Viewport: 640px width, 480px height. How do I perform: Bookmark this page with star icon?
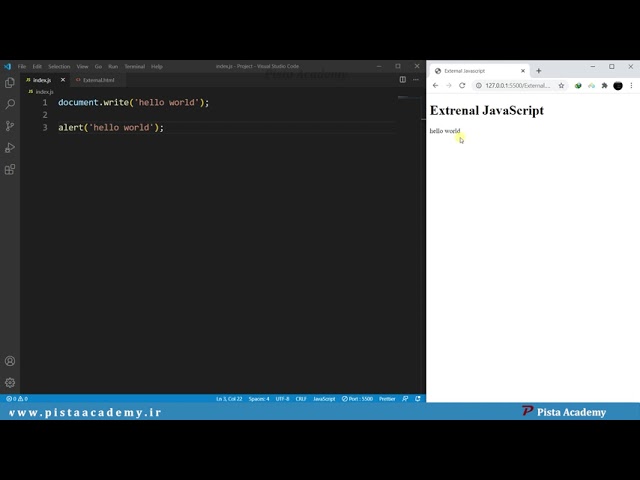(561, 85)
